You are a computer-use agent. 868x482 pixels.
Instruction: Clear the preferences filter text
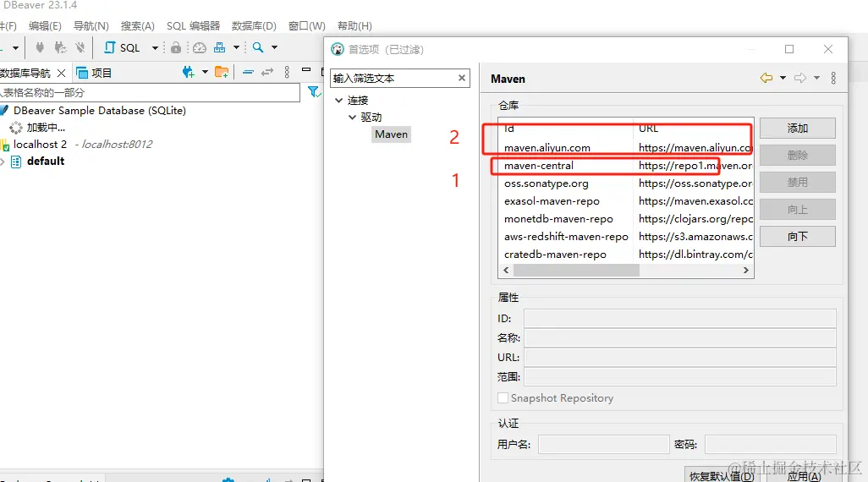click(462, 78)
